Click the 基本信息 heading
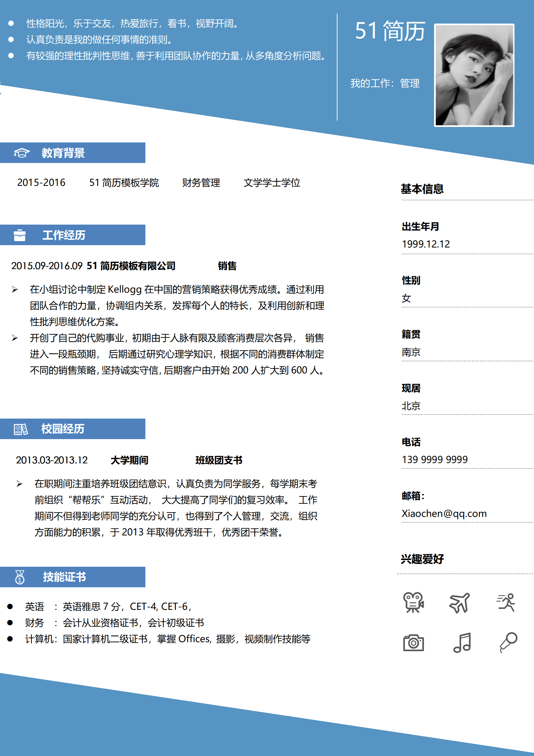The height and width of the screenshot is (756, 534). click(x=422, y=189)
